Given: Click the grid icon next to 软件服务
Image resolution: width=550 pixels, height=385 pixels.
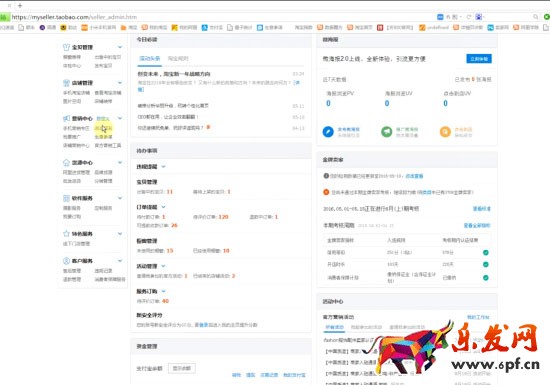Looking at the screenshot, I should pyautogui.click(x=66, y=198).
